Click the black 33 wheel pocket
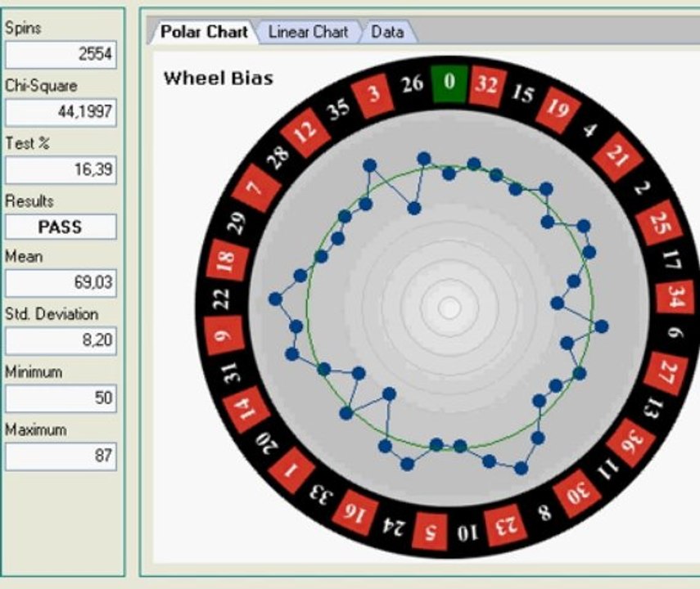700x589 pixels. [x=323, y=493]
